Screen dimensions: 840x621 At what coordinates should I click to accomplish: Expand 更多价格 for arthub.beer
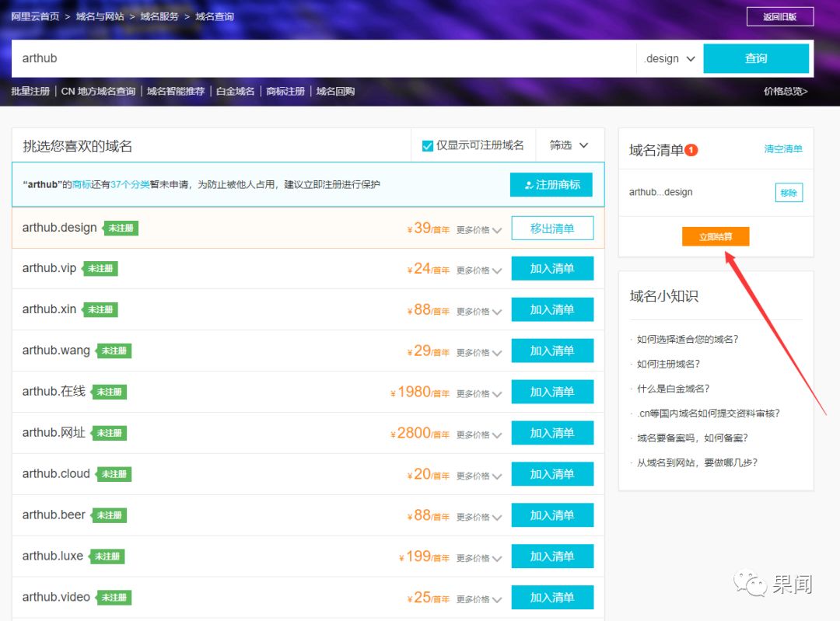tap(479, 517)
